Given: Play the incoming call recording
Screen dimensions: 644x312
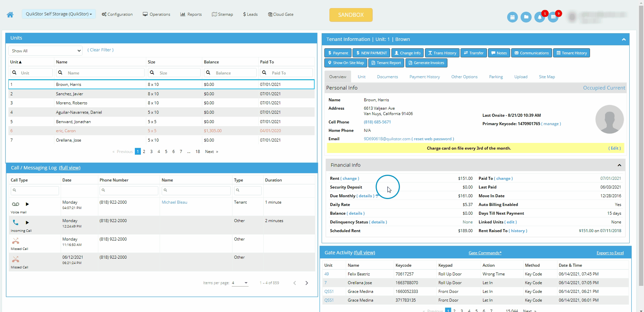Looking at the screenshot, I should click(28, 222).
